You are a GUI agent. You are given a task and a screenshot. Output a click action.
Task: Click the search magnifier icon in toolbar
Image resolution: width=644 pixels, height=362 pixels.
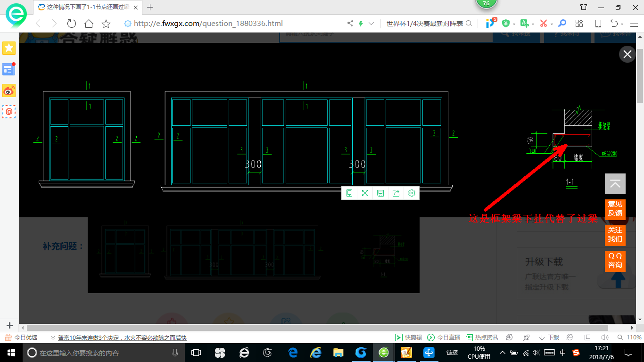(x=469, y=24)
